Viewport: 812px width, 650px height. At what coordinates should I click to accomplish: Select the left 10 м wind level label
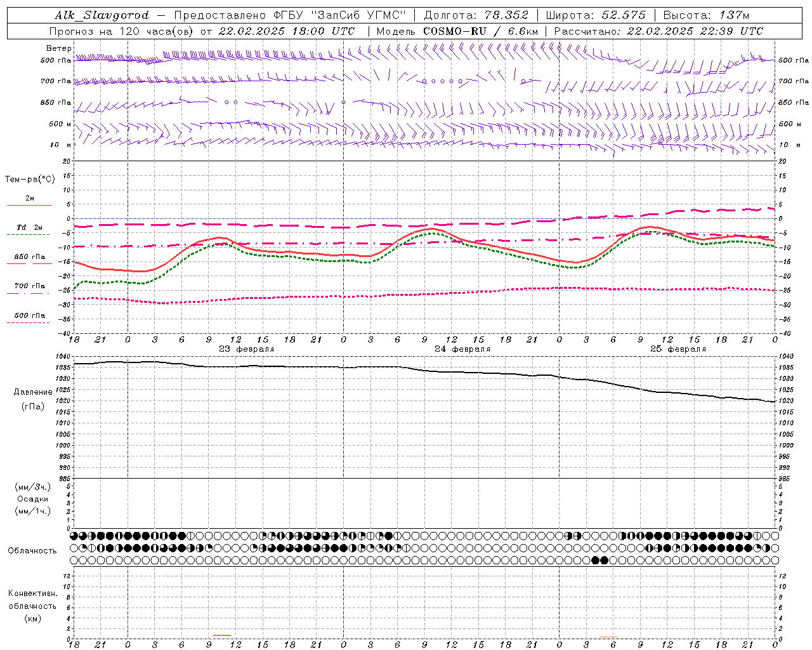[x=62, y=145]
